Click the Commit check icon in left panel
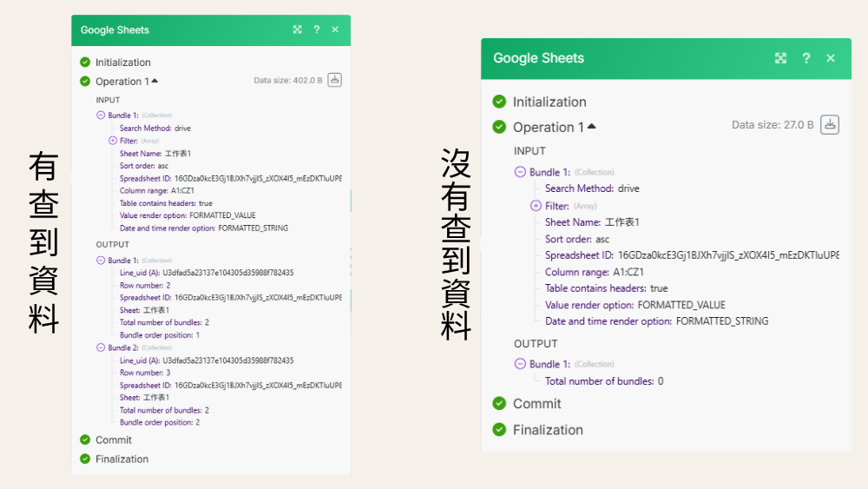The height and width of the screenshot is (489, 868). (x=85, y=439)
